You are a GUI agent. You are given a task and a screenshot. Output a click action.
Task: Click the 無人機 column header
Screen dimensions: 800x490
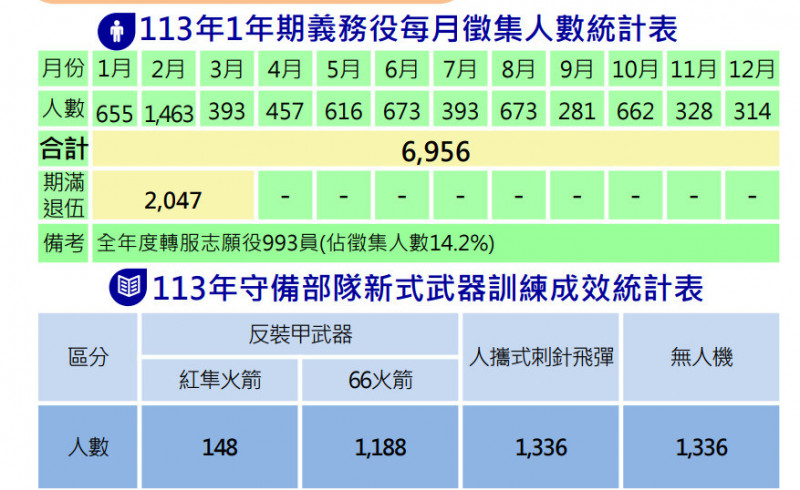click(701, 357)
